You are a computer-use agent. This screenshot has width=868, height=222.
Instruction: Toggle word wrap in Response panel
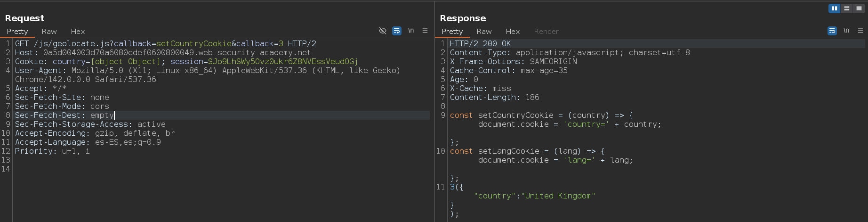(832, 31)
